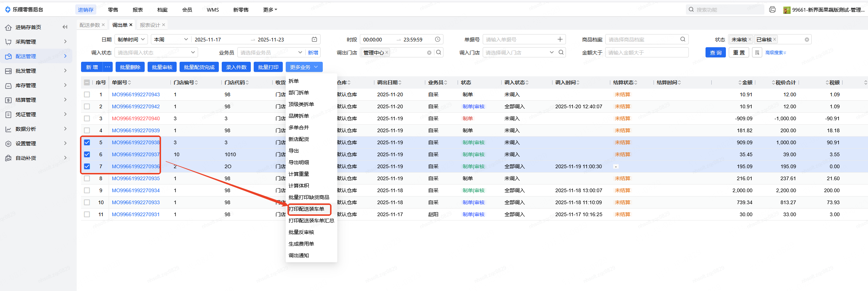Click the printer icon in top bar

coord(772,10)
